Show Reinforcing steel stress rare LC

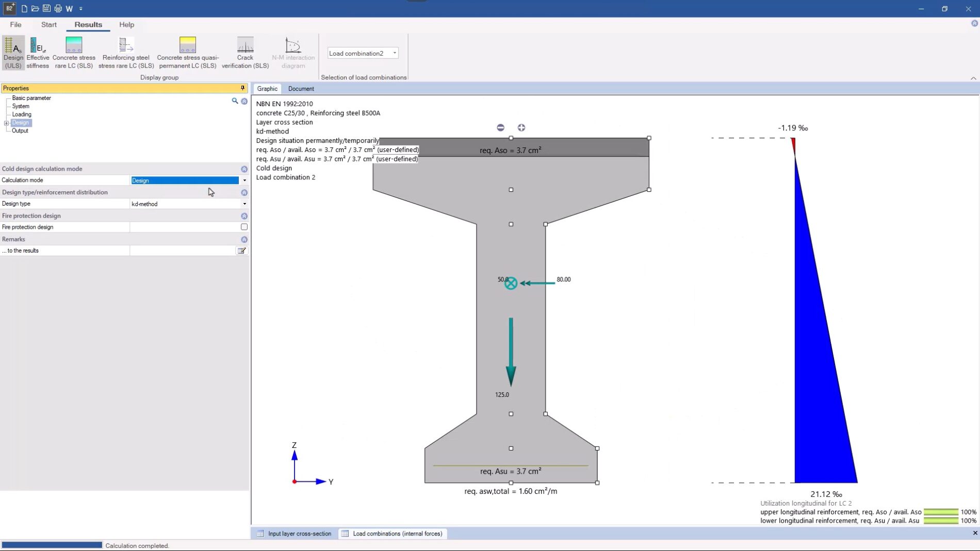[x=126, y=52]
